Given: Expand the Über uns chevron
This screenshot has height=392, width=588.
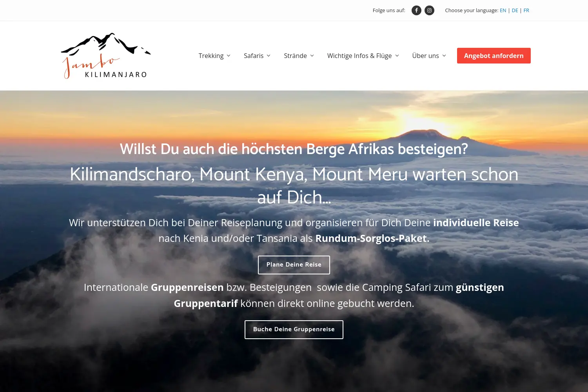Looking at the screenshot, I should [444, 56].
